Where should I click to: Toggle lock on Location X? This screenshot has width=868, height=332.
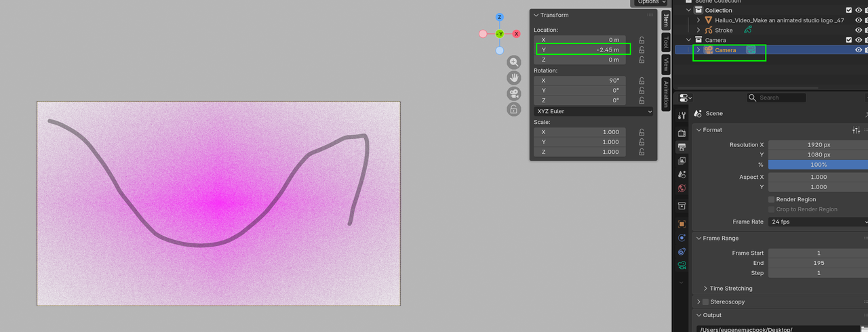[x=641, y=40]
